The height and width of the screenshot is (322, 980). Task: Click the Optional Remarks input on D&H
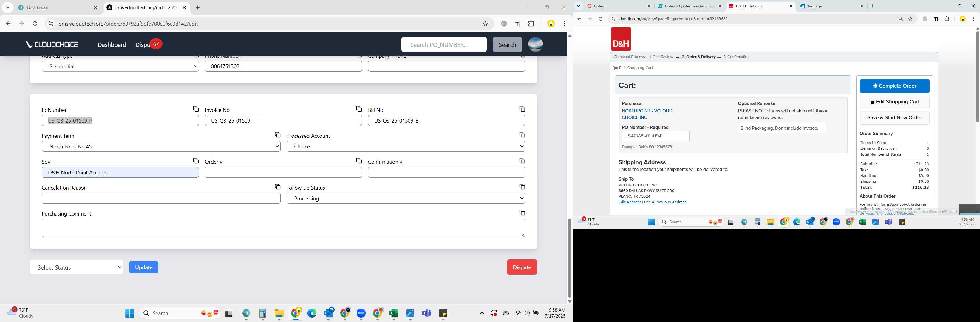[x=781, y=128]
